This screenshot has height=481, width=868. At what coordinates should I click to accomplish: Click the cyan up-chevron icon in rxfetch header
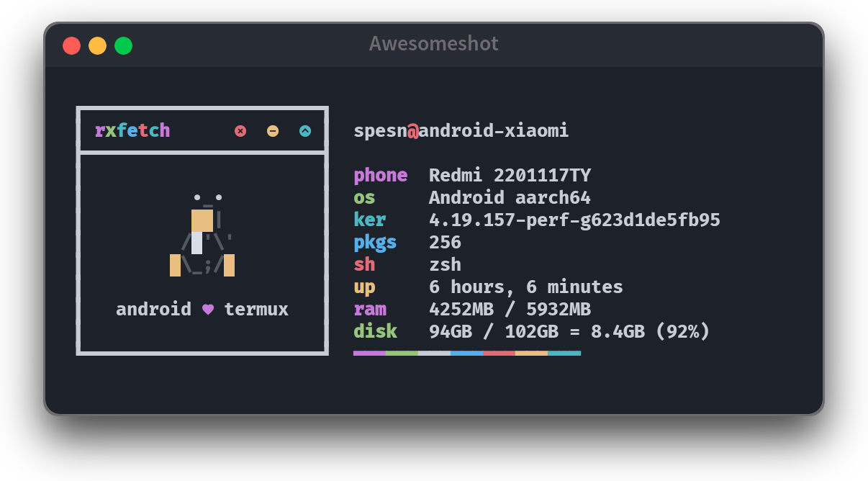point(305,131)
